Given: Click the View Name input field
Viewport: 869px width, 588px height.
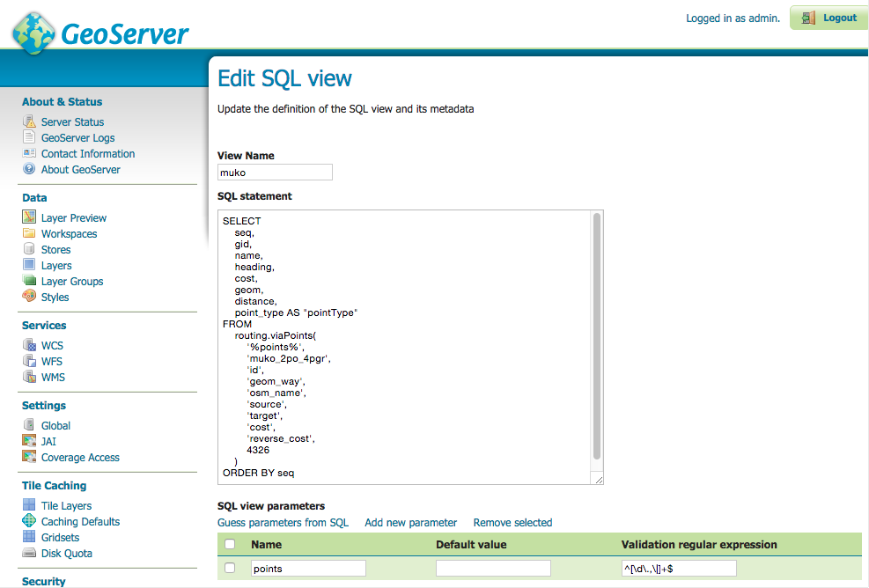Looking at the screenshot, I should pyautogui.click(x=275, y=173).
